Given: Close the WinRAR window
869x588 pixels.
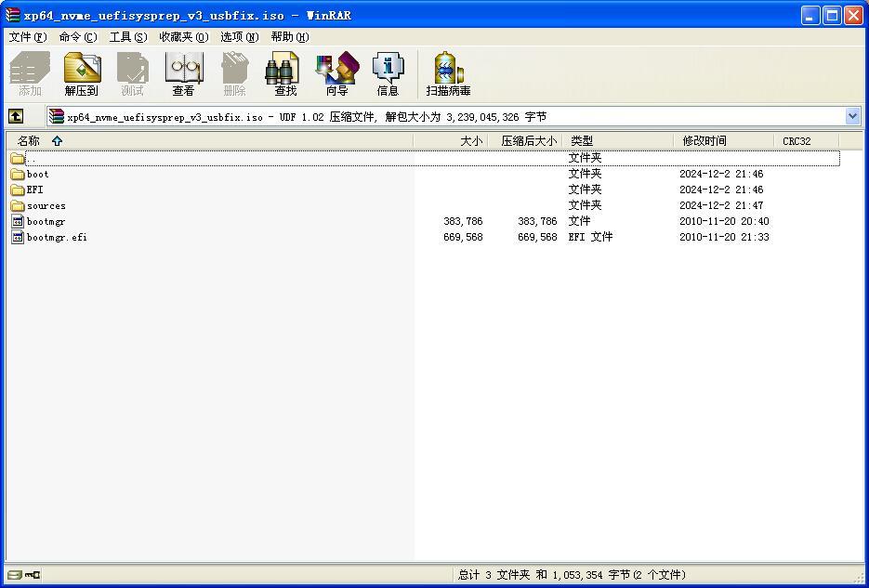Looking at the screenshot, I should (x=853, y=16).
